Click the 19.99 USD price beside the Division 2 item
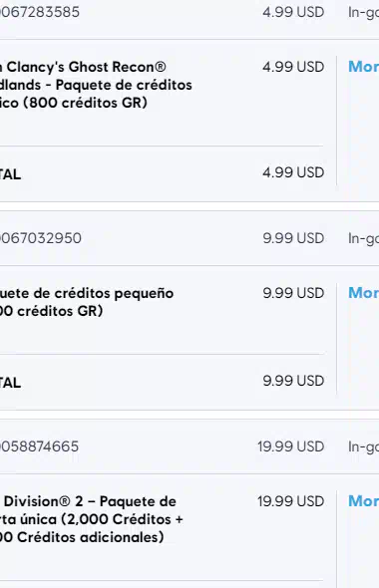 coord(291,501)
